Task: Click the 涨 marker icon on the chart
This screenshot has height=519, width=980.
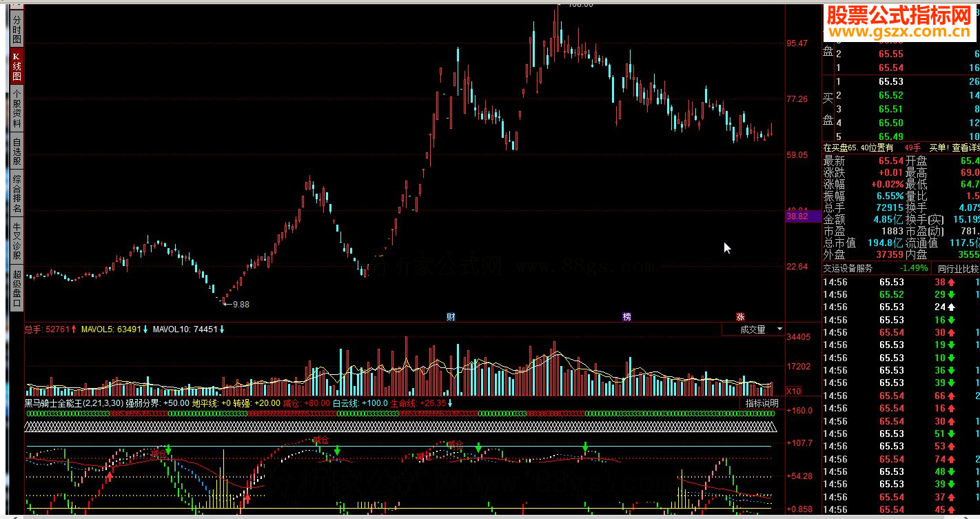Action: pos(740,317)
